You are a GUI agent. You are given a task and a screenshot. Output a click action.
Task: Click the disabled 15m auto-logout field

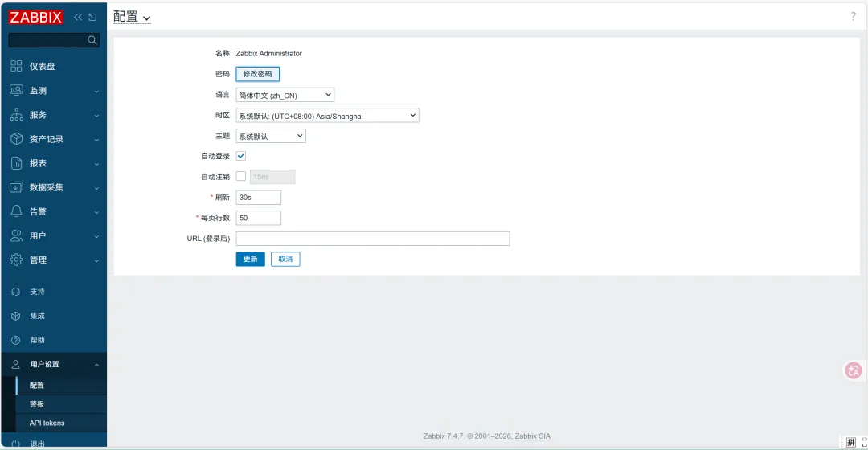[x=272, y=177]
